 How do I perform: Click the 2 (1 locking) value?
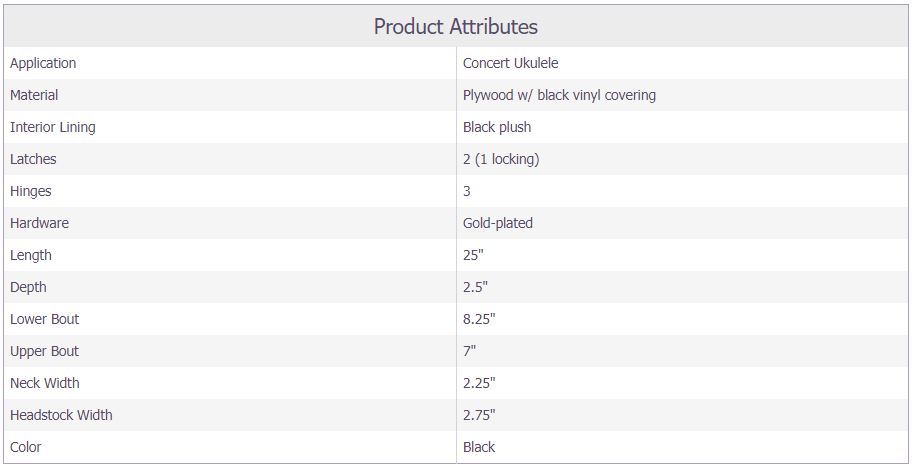[501, 159]
